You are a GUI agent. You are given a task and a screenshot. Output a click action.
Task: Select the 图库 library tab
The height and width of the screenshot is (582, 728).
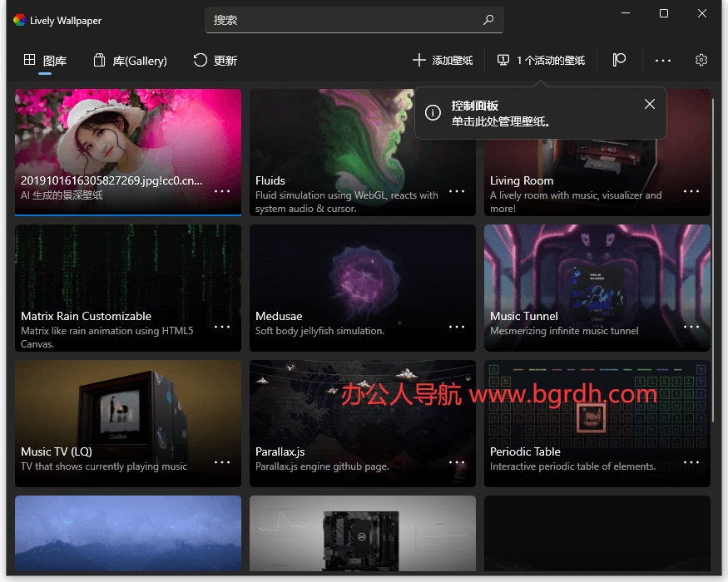click(45, 60)
